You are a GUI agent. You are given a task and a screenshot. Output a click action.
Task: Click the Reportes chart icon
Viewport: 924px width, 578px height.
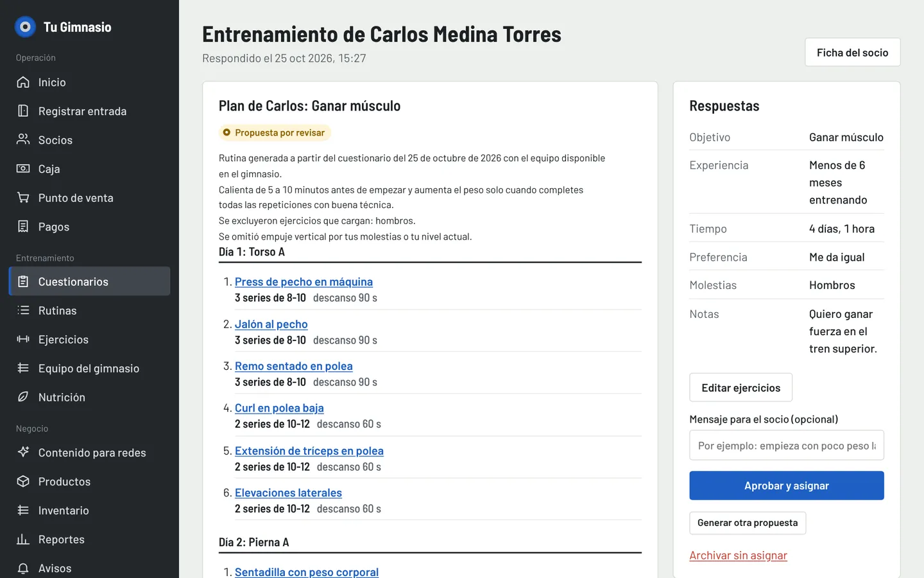coord(23,539)
